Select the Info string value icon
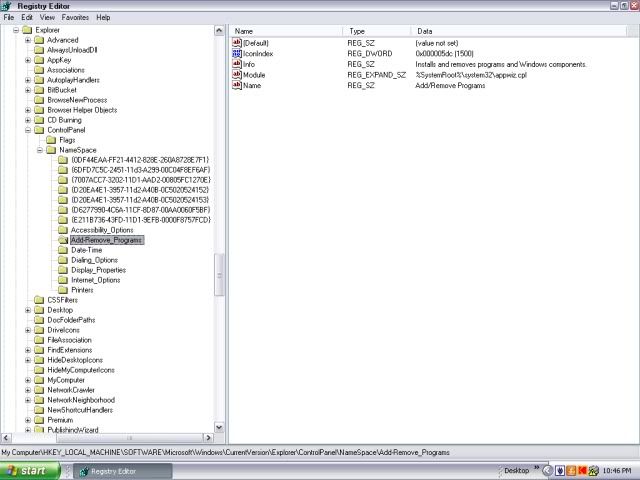 click(237, 64)
